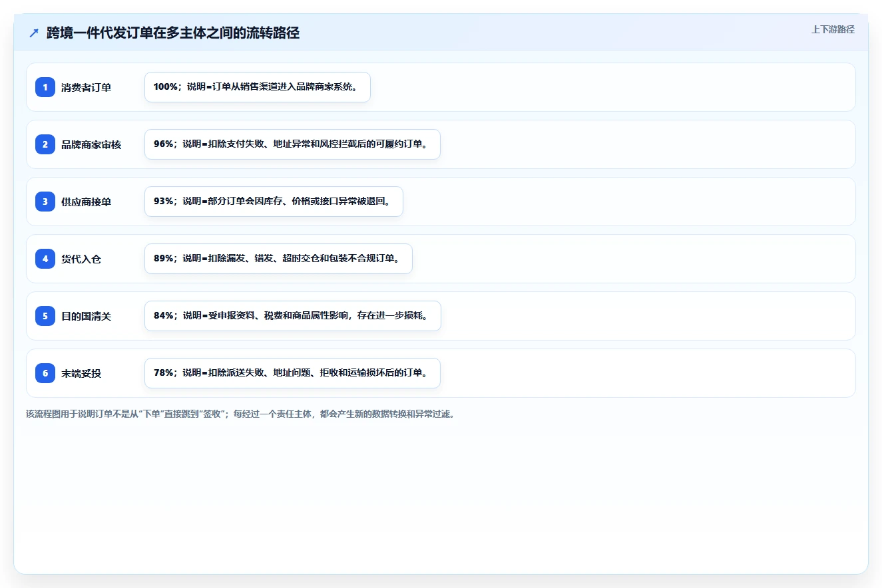The height and width of the screenshot is (588, 882).
Task: Click step number badge 3
Action: coord(45,202)
